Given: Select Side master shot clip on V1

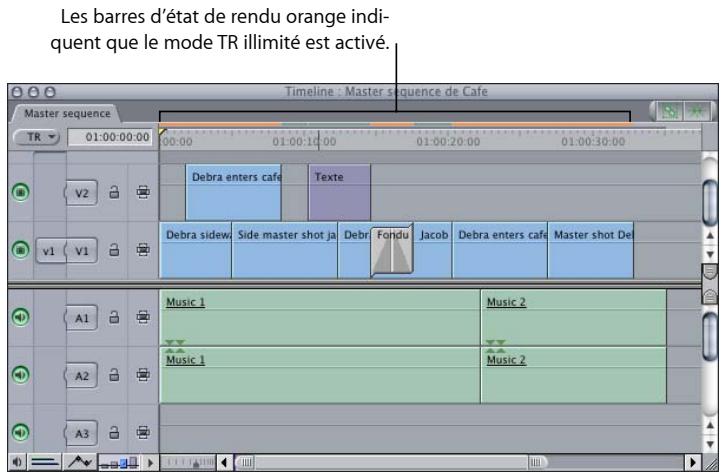Looking at the screenshot, I should (x=284, y=251).
